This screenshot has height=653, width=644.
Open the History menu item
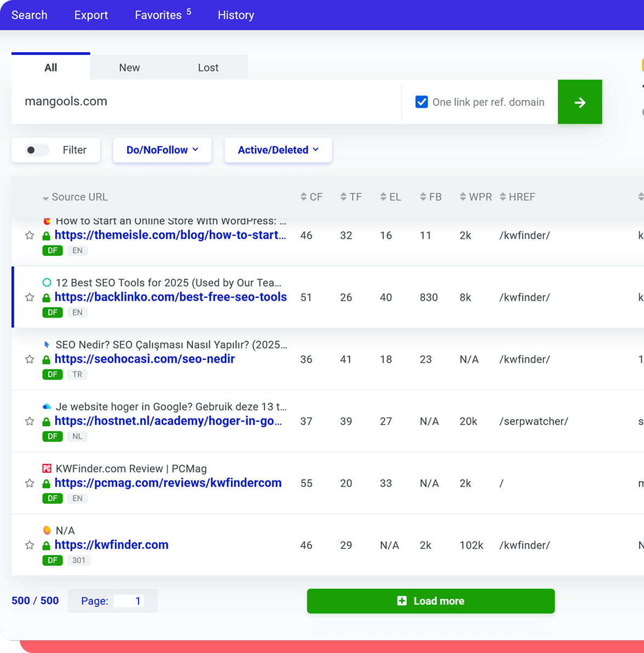(x=235, y=15)
